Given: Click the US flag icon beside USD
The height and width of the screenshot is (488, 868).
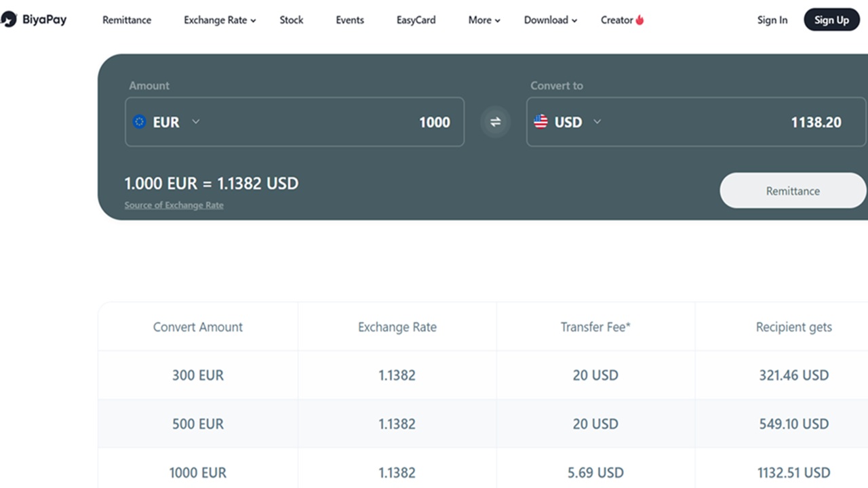Looking at the screenshot, I should tap(540, 122).
